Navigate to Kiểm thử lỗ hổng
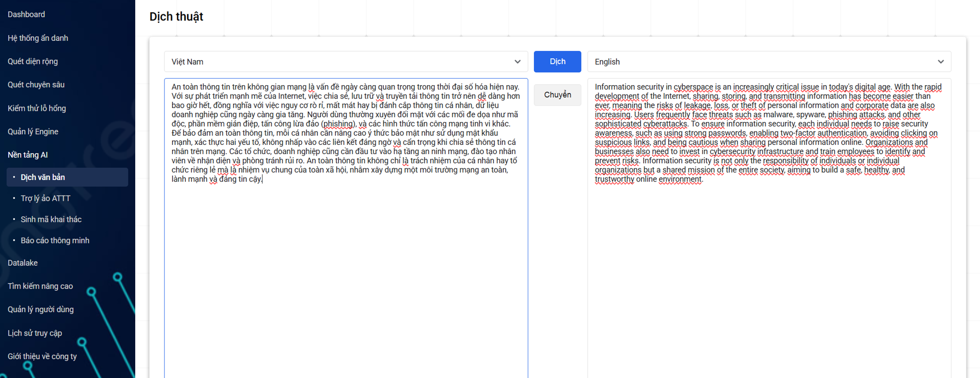Image resolution: width=980 pixels, height=378 pixels. pos(37,108)
